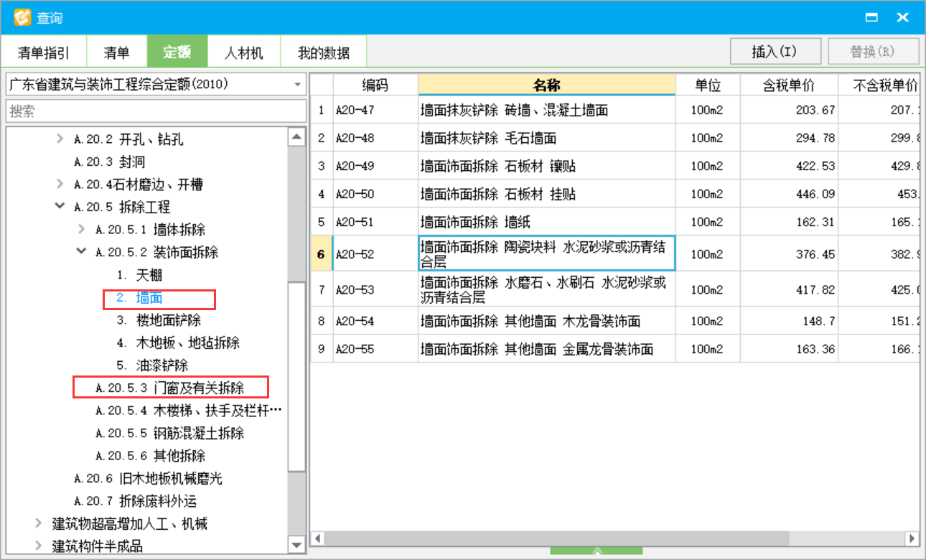Click price cell 446.09
926x560 pixels.
789,194
